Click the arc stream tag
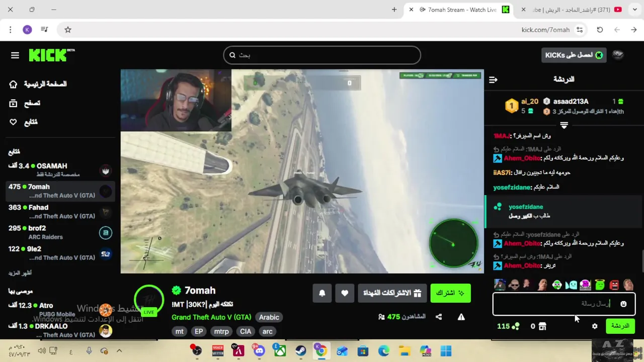The height and width of the screenshot is (362, 644). pos(268,331)
